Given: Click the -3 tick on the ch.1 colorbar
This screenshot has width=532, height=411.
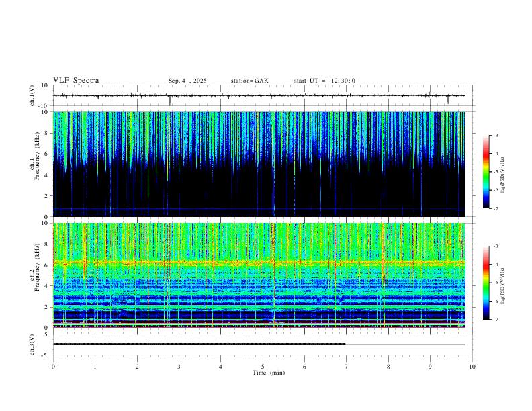Looking at the screenshot, I should [x=496, y=135].
